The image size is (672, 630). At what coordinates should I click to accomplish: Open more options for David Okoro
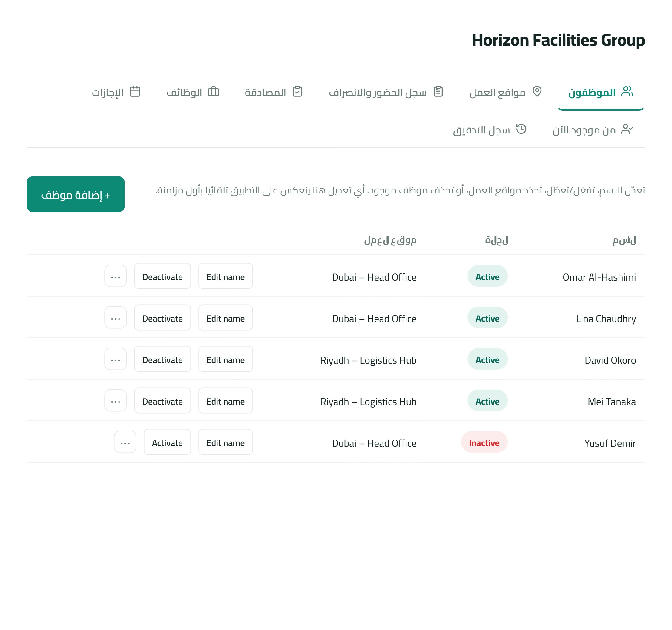pos(116,359)
